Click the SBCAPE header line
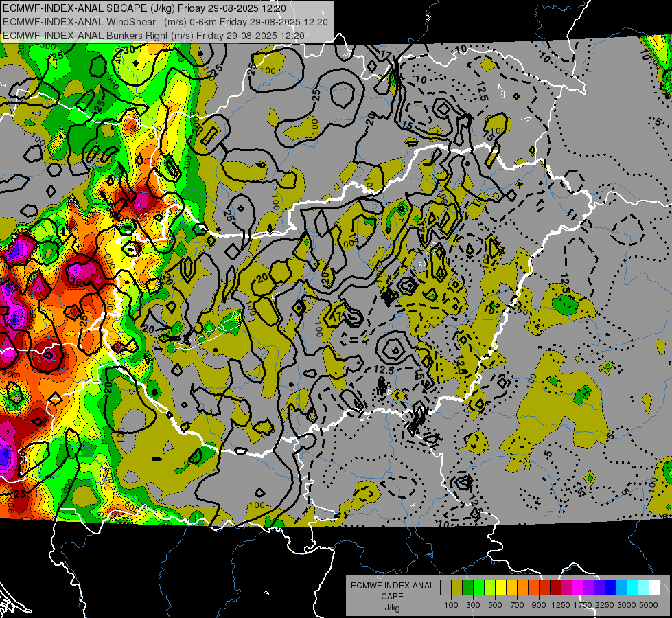 pyautogui.click(x=144, y=8)
